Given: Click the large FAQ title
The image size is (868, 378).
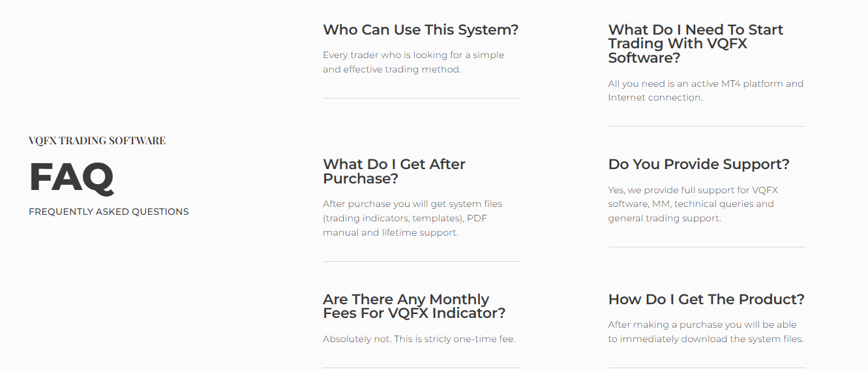Looking at the screenshot, I should coord(72,177).
